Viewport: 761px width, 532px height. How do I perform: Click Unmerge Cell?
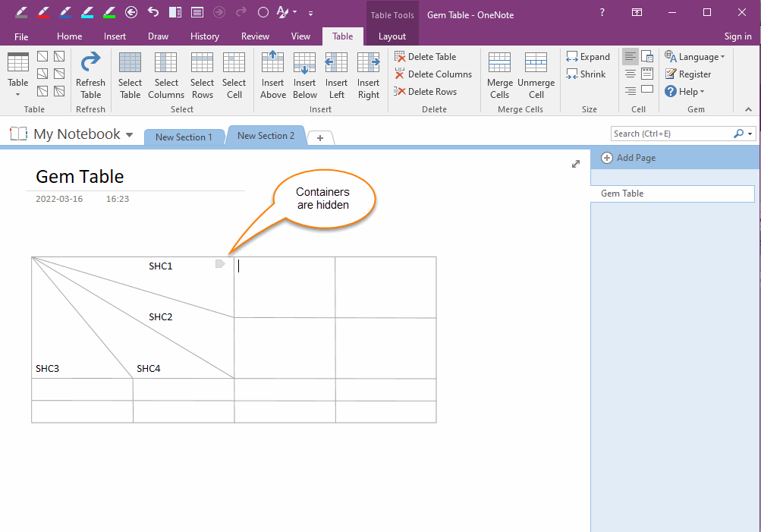536,75
